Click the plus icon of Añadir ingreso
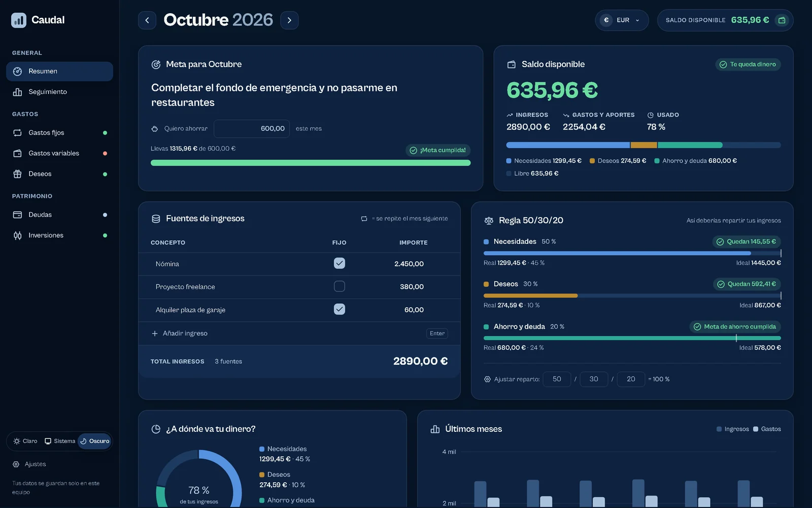The height and width of the screenshot is (508, 812). coord(155,334)
